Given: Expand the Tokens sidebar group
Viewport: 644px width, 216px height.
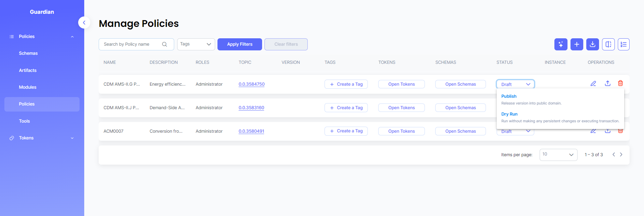Looking at the screenshot, I should point(72,138).
